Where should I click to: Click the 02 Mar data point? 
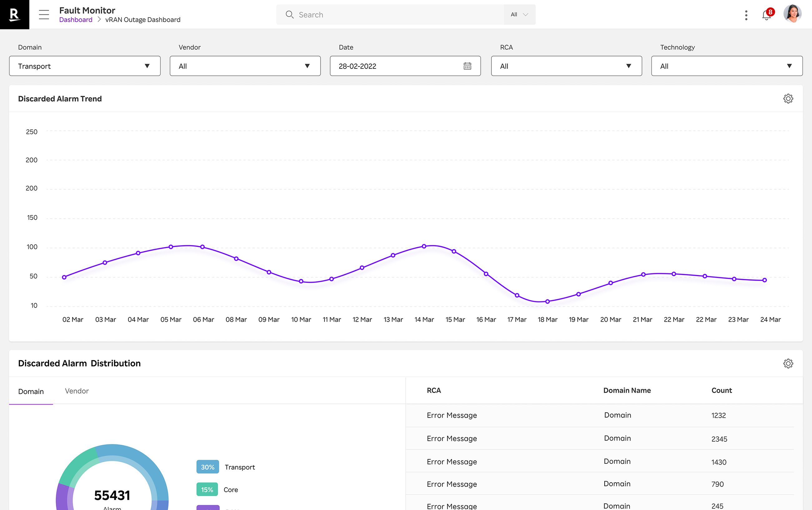[x=64, y=277]
